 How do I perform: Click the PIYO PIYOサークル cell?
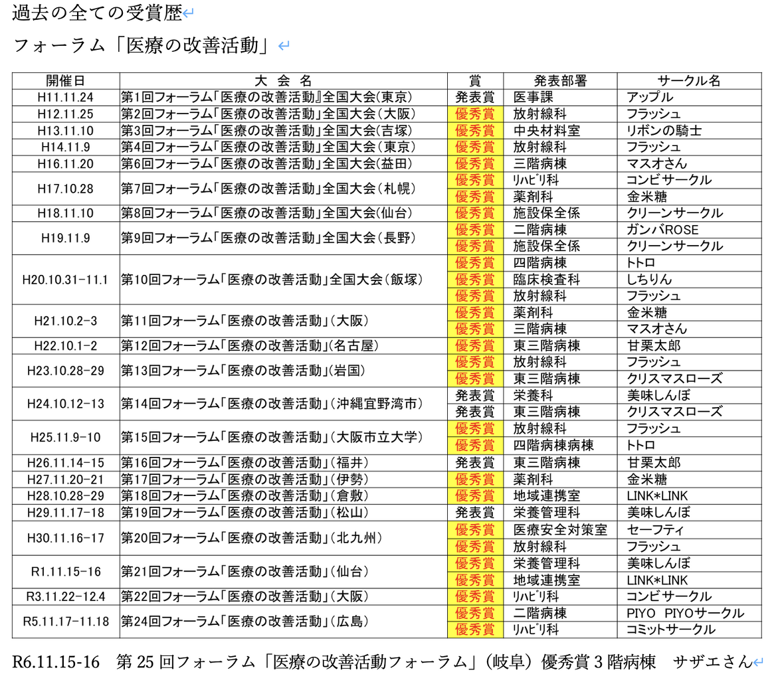(684, 613)
